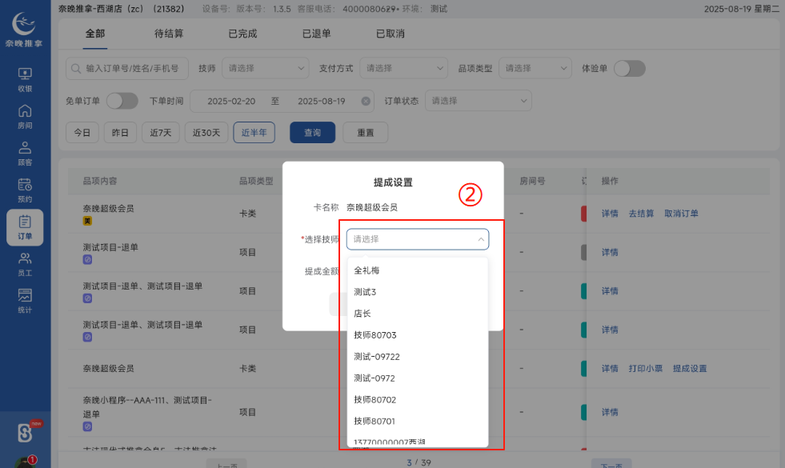Select 技师80701 from the technician list

[418, 421]
